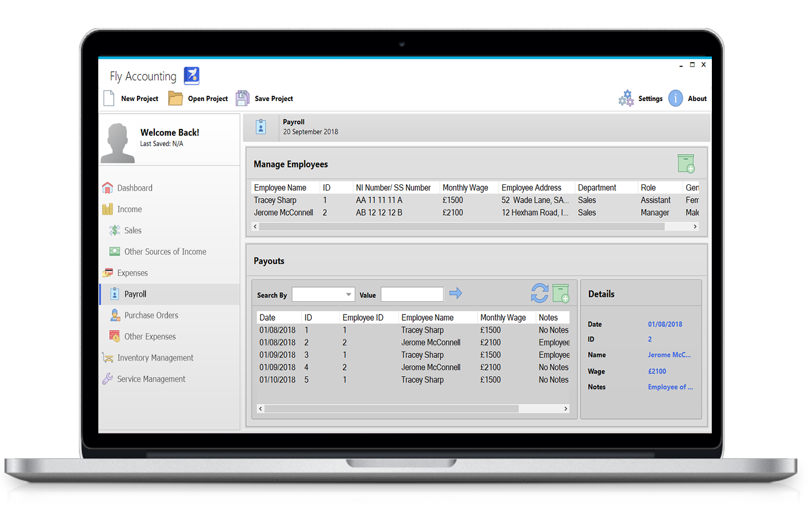809x532 pixels.
Task: Click the blue search arrow icon
Action: pos(455,293)
